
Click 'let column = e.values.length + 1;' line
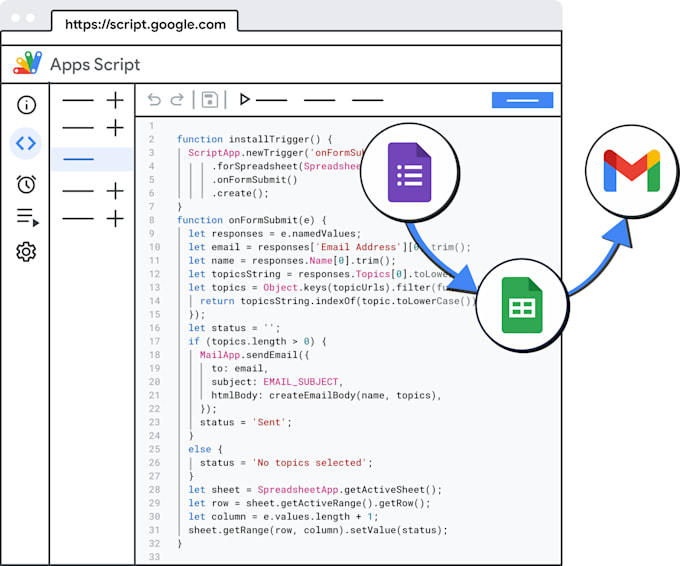tap(283, 516)
